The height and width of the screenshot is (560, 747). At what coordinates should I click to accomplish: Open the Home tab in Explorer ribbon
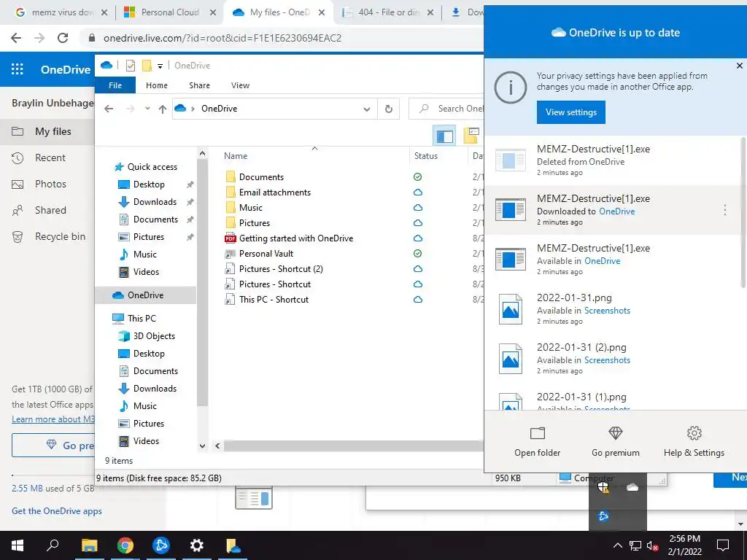(157, 85)
